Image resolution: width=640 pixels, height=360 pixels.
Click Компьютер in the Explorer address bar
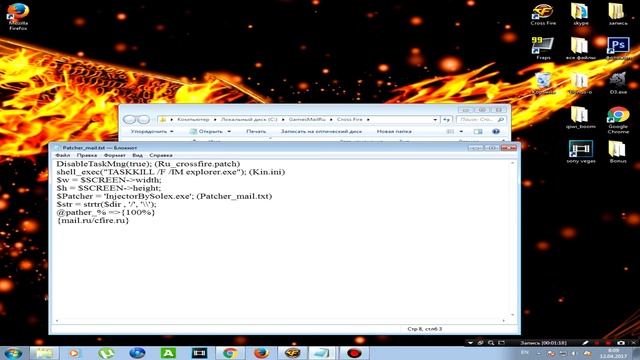point(193,120)
